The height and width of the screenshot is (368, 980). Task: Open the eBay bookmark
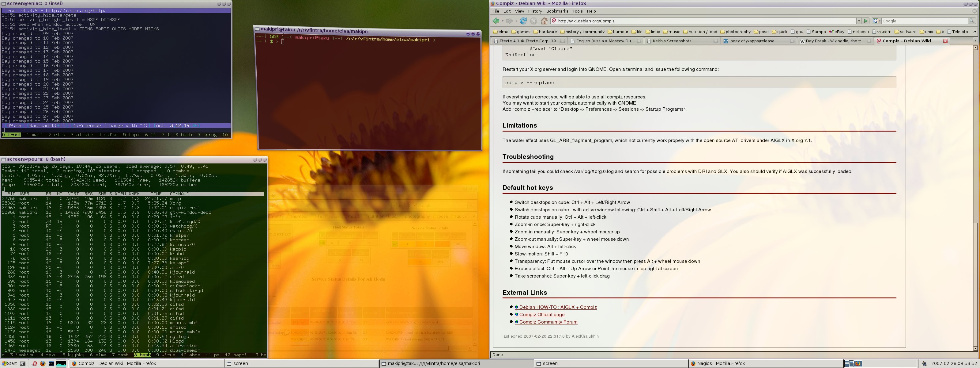(837, 32)
